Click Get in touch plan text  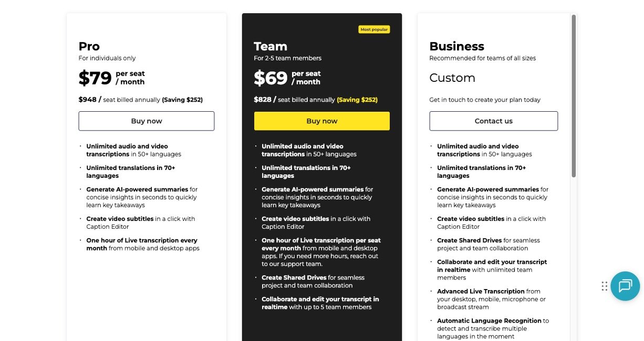point(484,100)
